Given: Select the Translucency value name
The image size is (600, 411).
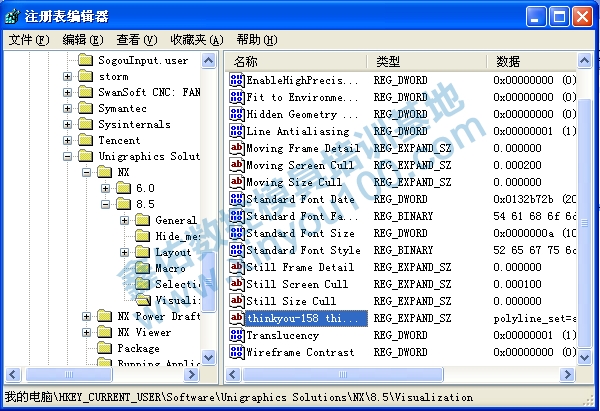Looking at the screenshot, I should point(282,336).
